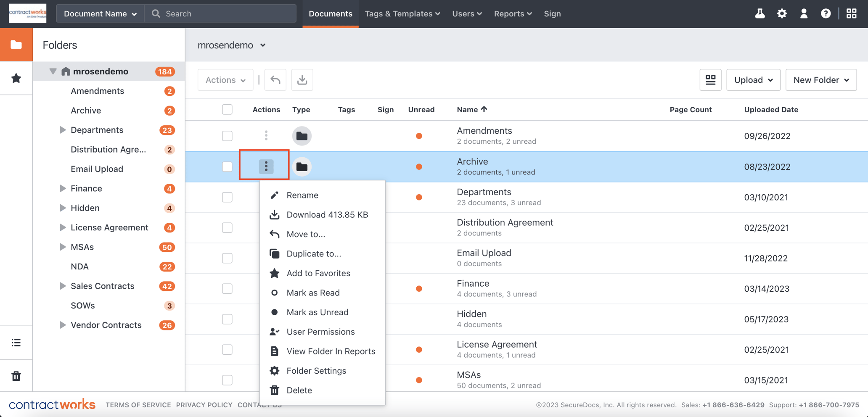This screenshot has height=417, width=868.
Task: Open the Document Name search dropdown
Action: [x=100, y=13]
